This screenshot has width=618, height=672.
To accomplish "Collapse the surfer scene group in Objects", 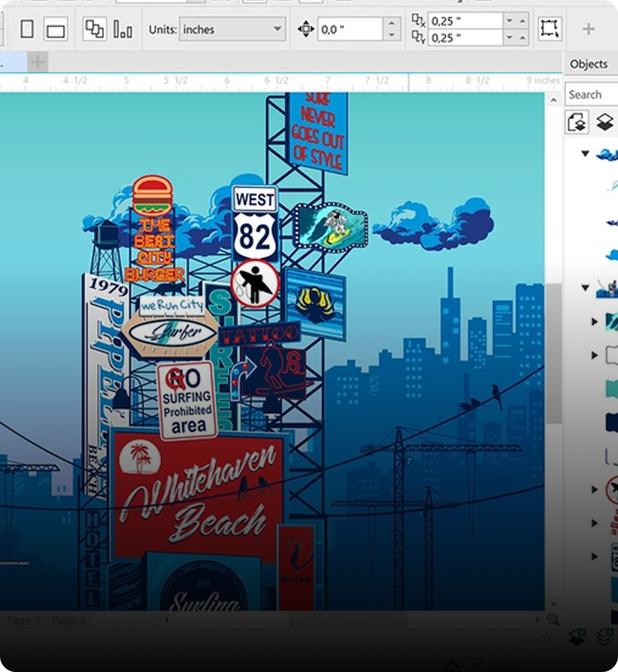I will coord(586,288).
